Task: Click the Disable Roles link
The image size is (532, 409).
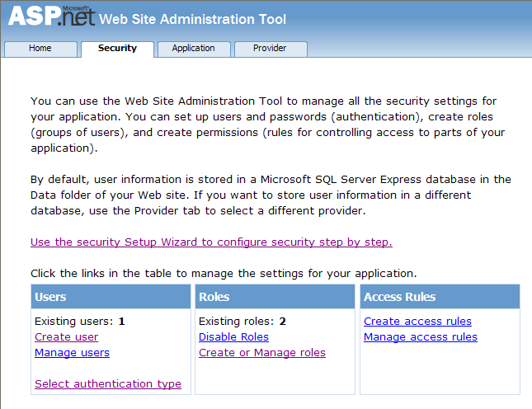Action: (233, 337)
